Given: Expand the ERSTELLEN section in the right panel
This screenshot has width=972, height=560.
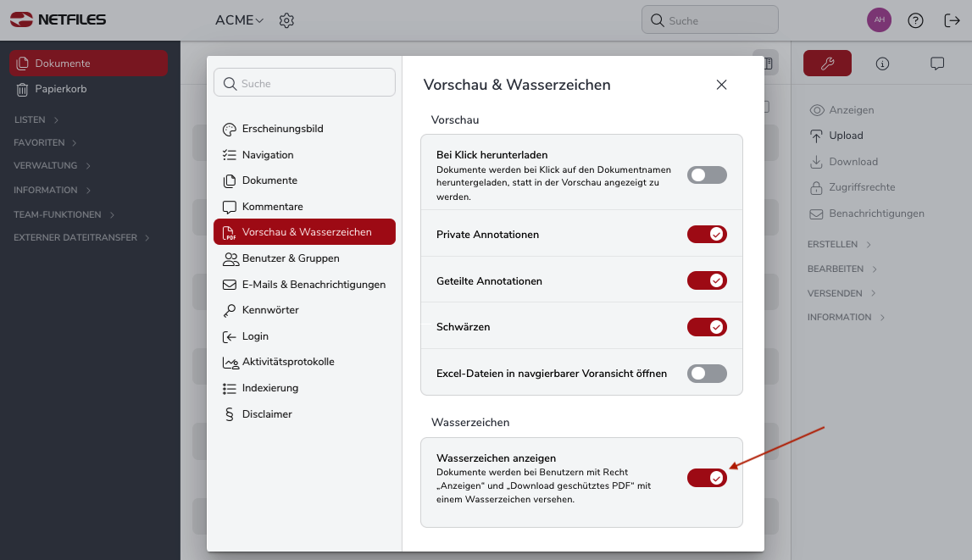Looking at the screenshot, I should pyautogui.click(x=839, y=244).
